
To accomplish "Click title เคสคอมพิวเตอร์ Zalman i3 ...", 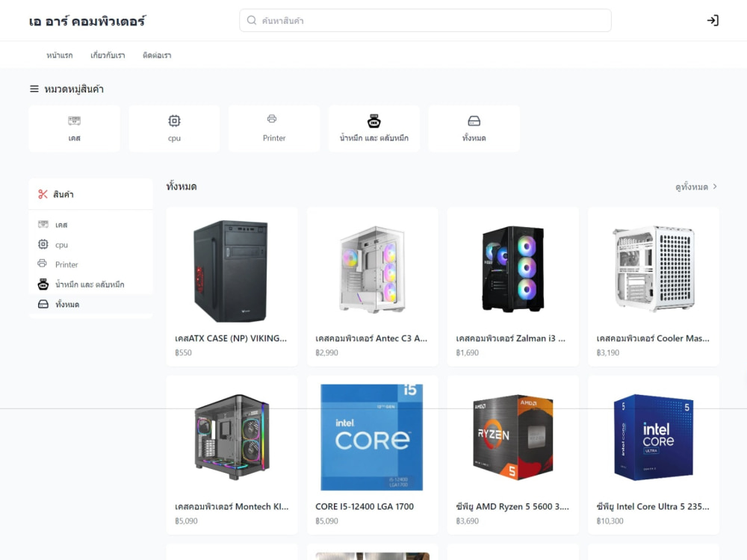I will [x=511, y=338].
